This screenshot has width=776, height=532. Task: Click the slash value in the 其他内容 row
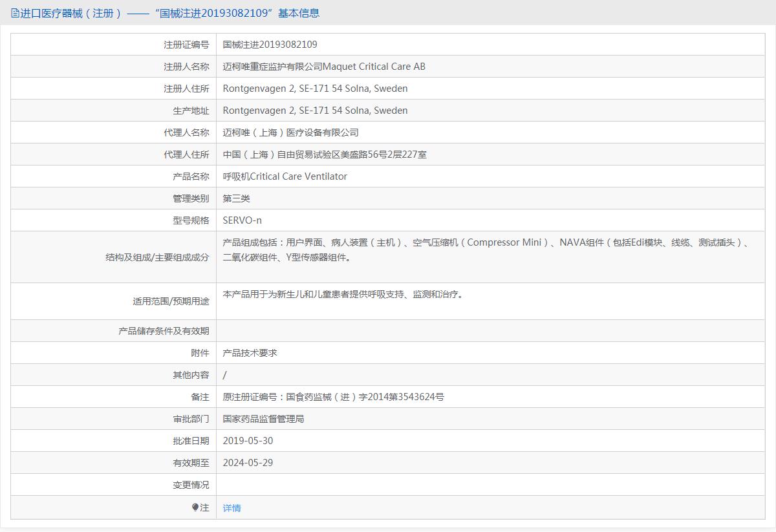[x=225, y=375]
